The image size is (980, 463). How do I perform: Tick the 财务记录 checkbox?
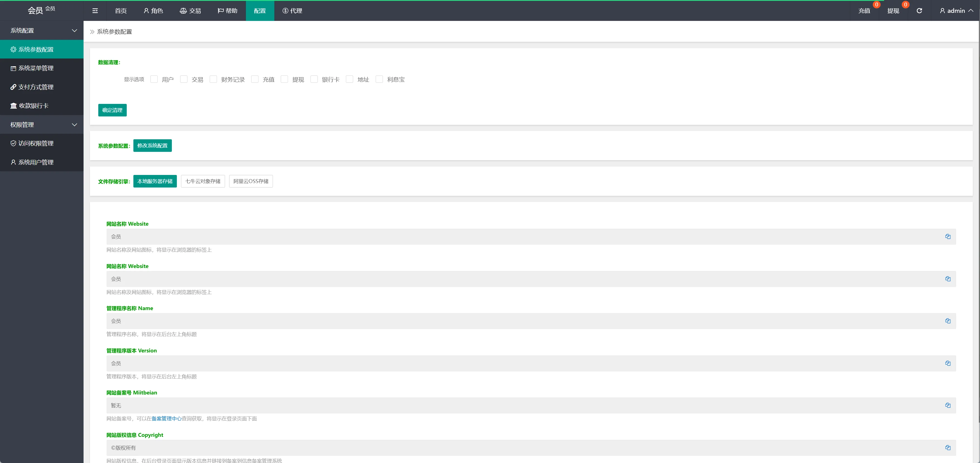(213, 79)
